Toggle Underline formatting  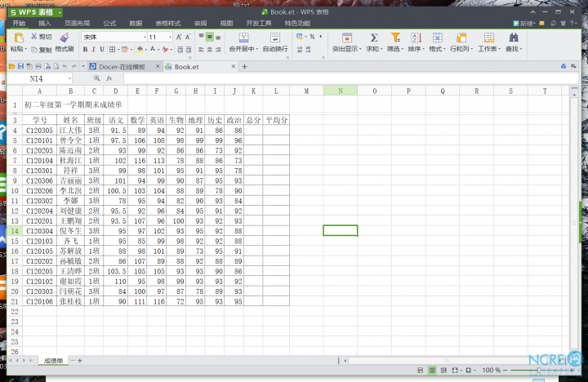101,50
